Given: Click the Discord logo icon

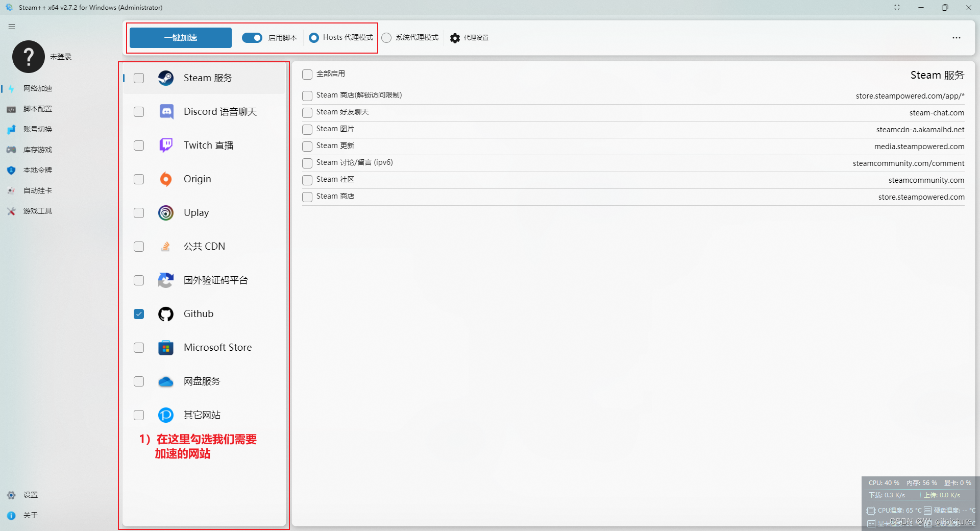Looking at the screenshot, I should click(x=166, y=112).
